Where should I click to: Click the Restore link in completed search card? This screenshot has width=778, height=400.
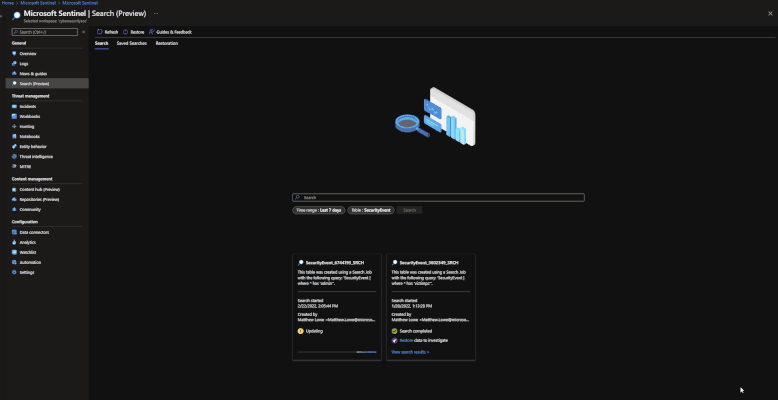pyautogui.click(x=406, y=340)
